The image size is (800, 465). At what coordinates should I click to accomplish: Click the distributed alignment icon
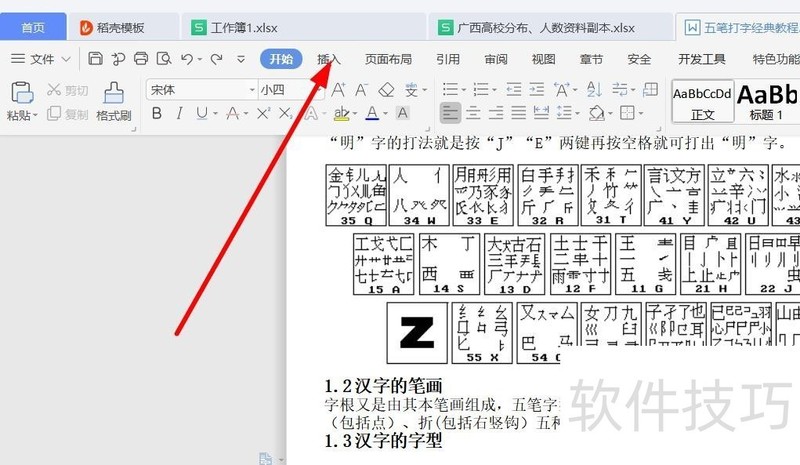tap(541, 113)
